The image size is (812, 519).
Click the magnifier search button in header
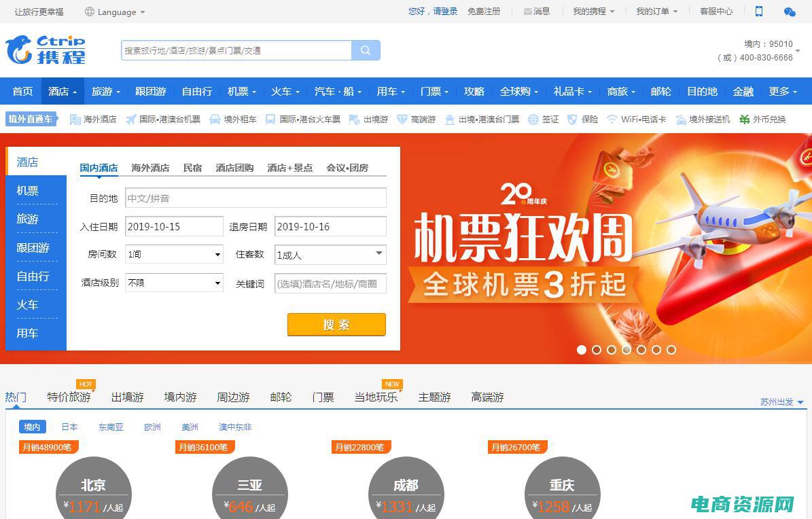(x=366, y=50)
